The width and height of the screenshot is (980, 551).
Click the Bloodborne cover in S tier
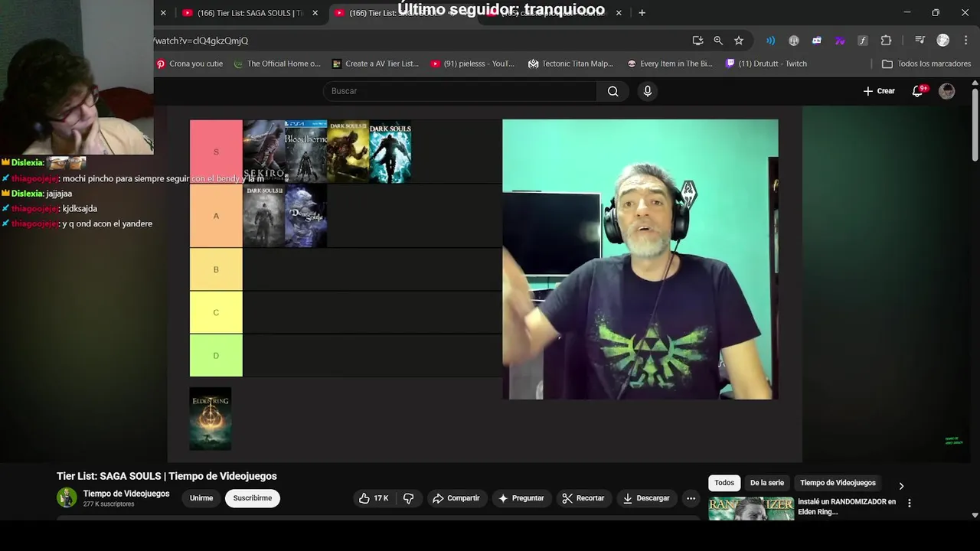tap(305, 152)
